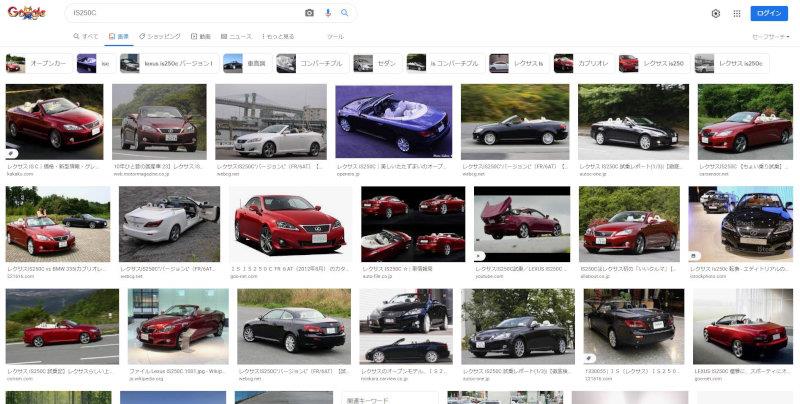Image resolution: width=800 pixels, height=404 pixels.
Task: Click the allabout.co.jp source link
Action: coord(596,276)
